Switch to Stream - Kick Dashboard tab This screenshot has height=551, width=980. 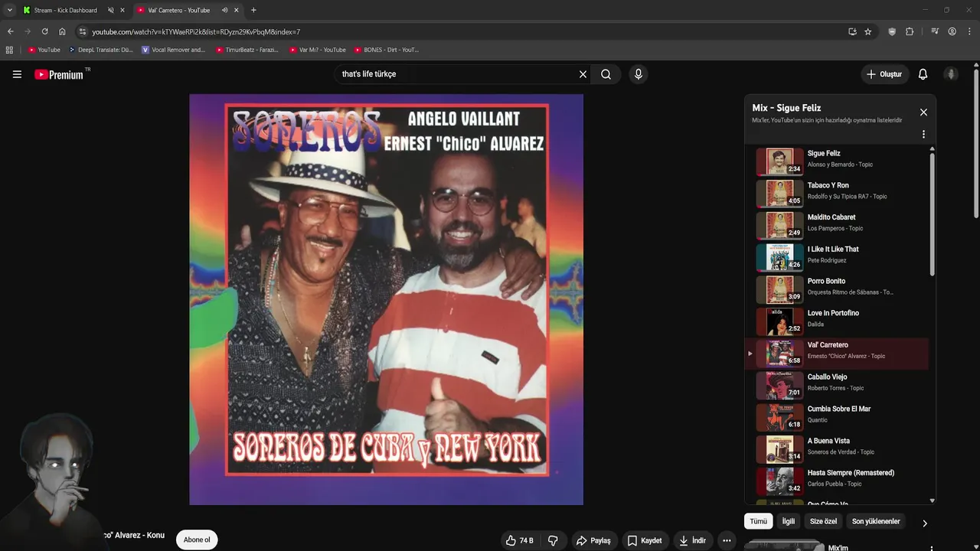coord(66,10)
